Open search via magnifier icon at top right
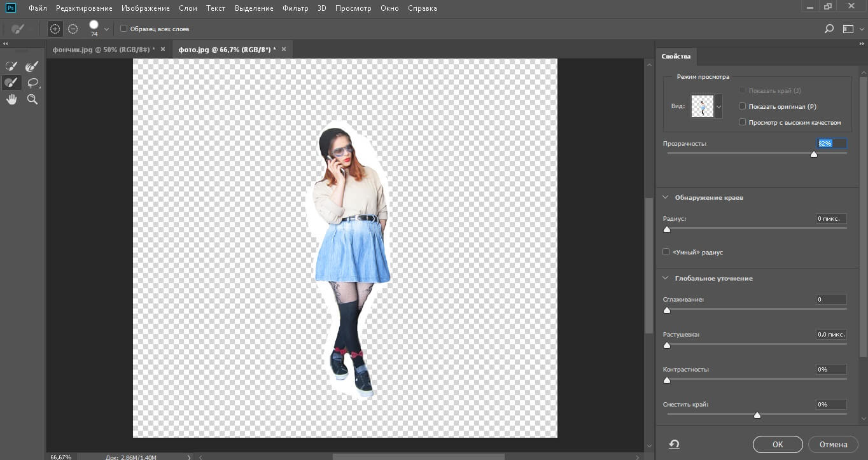The height and width of the screenshot is (460, 868). coord(829,29)
